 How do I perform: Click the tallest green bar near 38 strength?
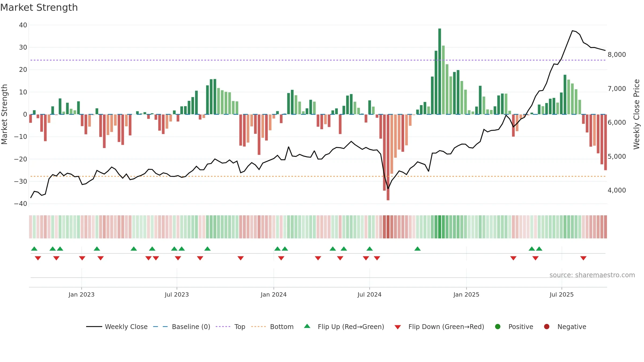[x=440, y=71]
